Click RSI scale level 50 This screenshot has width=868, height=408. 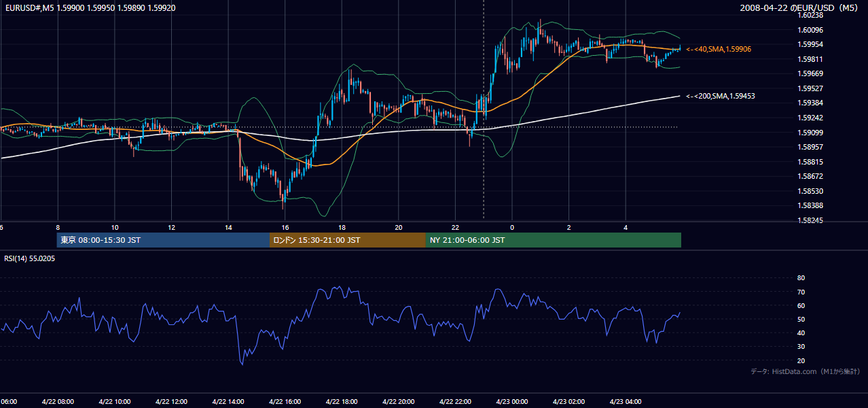click(801, 319)
